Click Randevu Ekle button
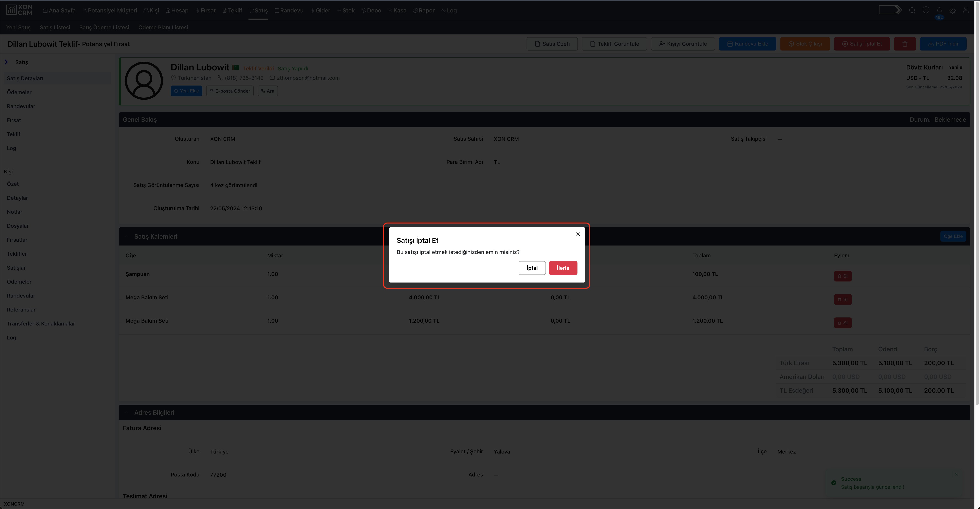The image size is (980, 509). [x=747, y=44]
